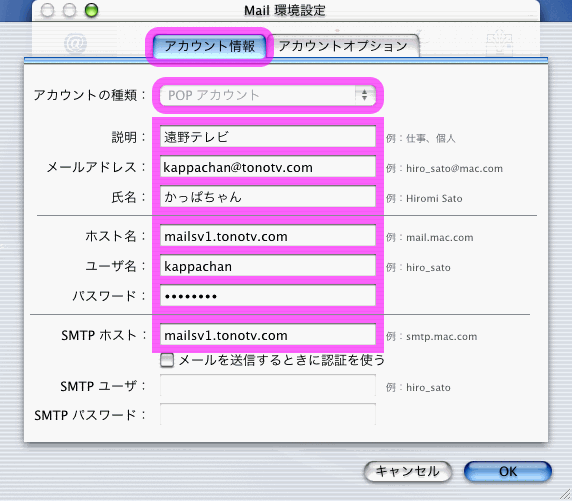This screenshot has height=501, width=572.
Task: Click the mail address field kappachan@tonotv.com
Action: tap(268, 167)
